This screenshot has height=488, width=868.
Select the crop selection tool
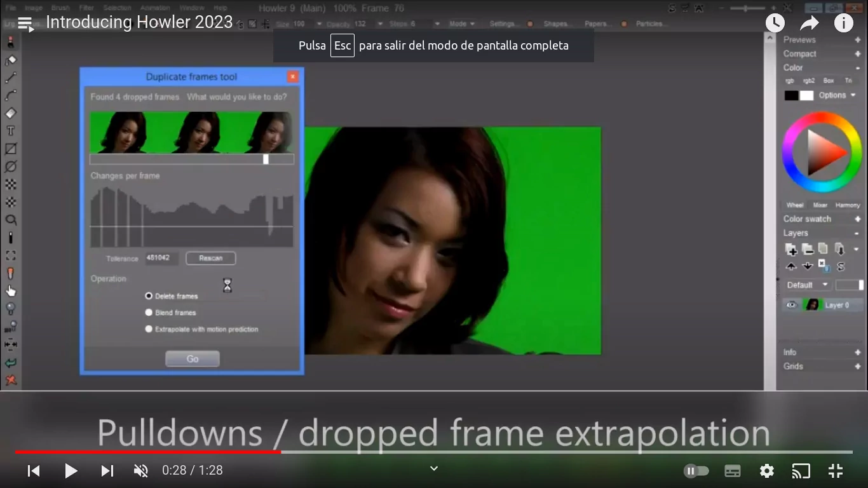click(x=11, y=255)
